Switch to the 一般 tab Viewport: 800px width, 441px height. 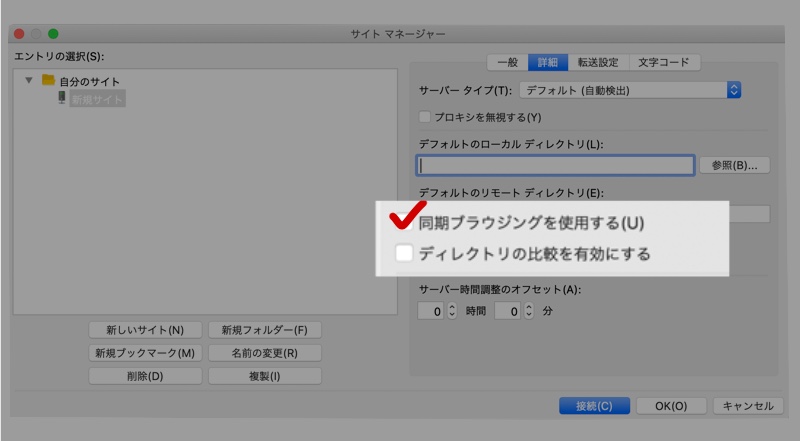(x=508, y=62)
